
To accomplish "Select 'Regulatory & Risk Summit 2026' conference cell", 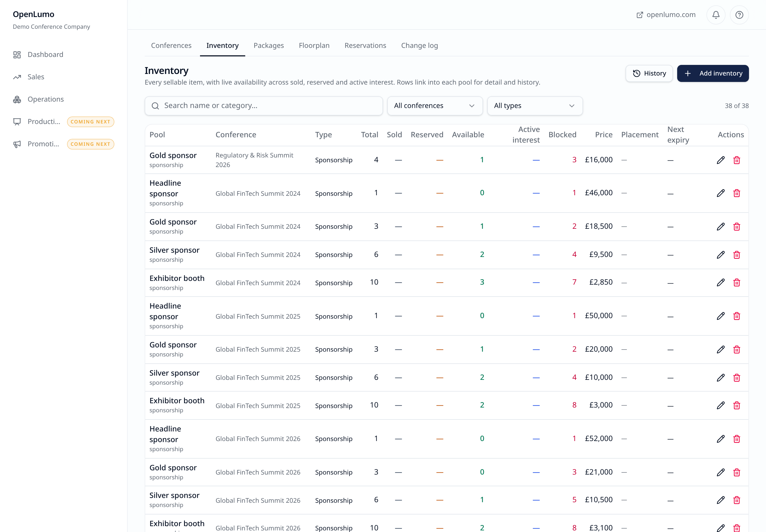I will click(254, 160).
